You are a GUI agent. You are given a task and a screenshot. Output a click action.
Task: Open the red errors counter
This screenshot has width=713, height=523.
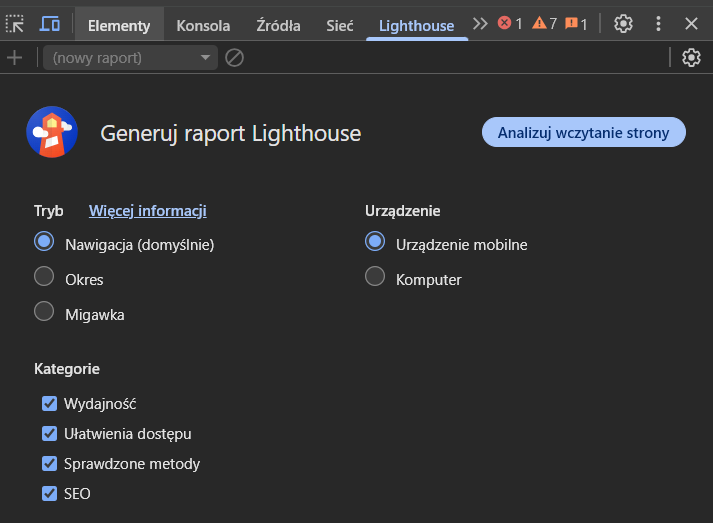click(510, 24)
